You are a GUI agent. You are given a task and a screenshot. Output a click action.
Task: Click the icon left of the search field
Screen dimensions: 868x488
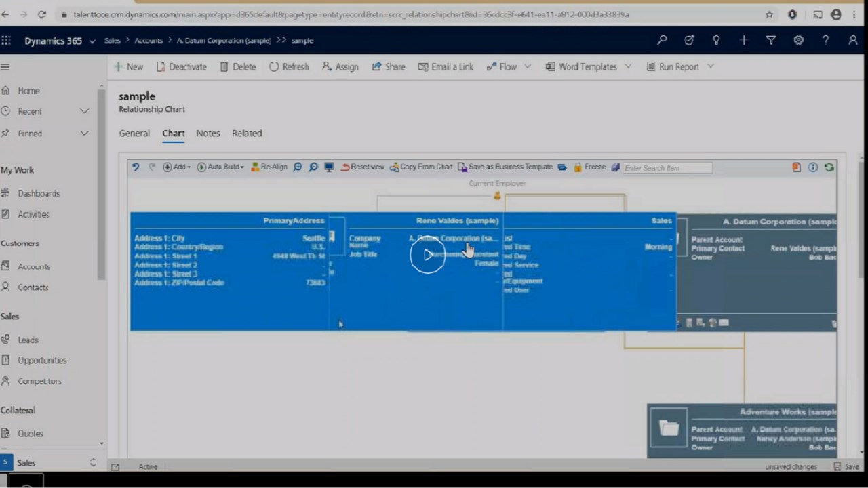[x=615, y=167]
